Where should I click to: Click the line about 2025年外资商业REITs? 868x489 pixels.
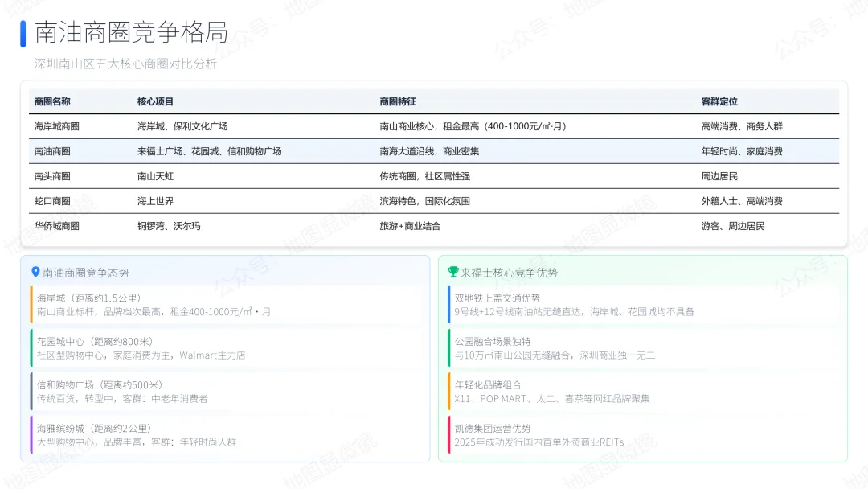click(539, 442)
